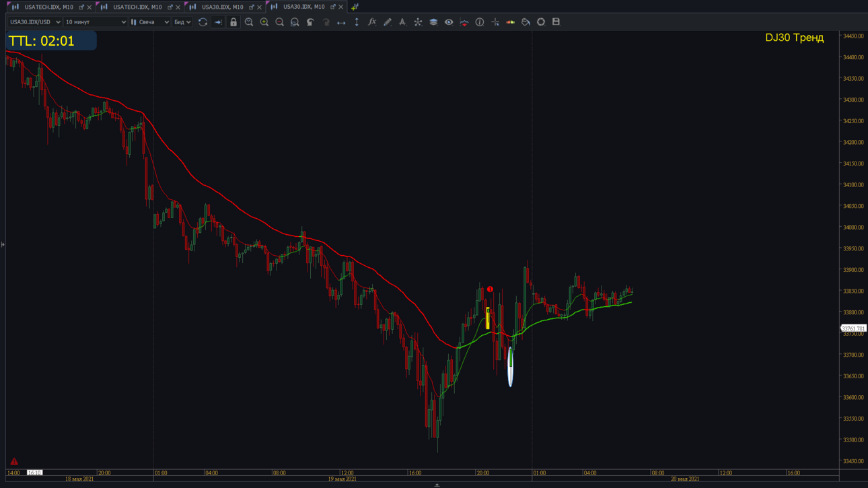The image size is (868, 488).
Task: Click the vertical stretch arrows icon
Action: pos(357,22)
